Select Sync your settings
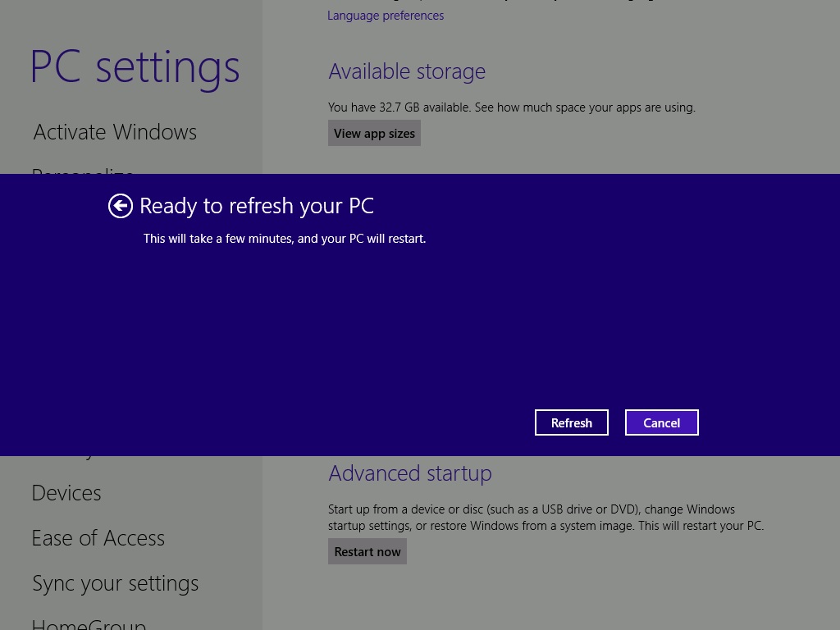Image resolution: width=840 pixels, height=630 pixels. pyautogui.click(x=115, y=582)
